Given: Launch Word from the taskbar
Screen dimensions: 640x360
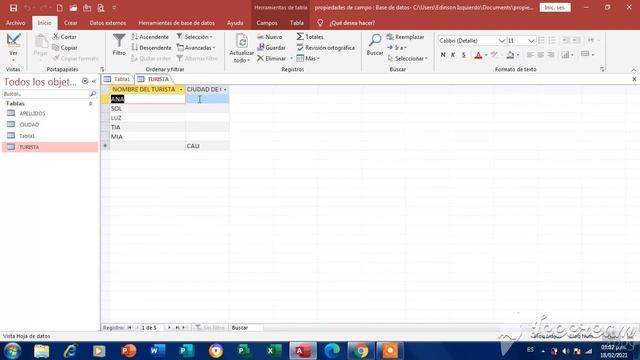Looking at the screenshot, I should click(158, 351).
